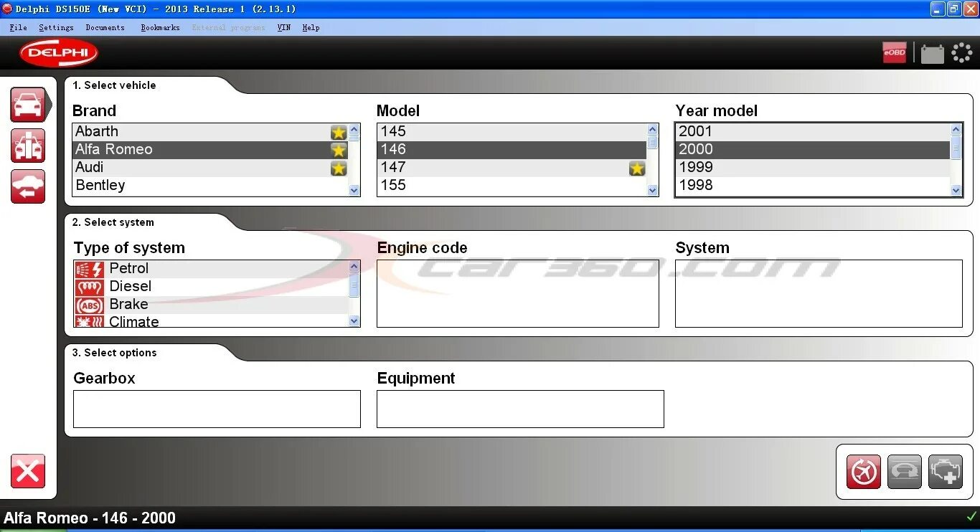
Task: Click the grey car scan button
Action: tap(905, 472)
